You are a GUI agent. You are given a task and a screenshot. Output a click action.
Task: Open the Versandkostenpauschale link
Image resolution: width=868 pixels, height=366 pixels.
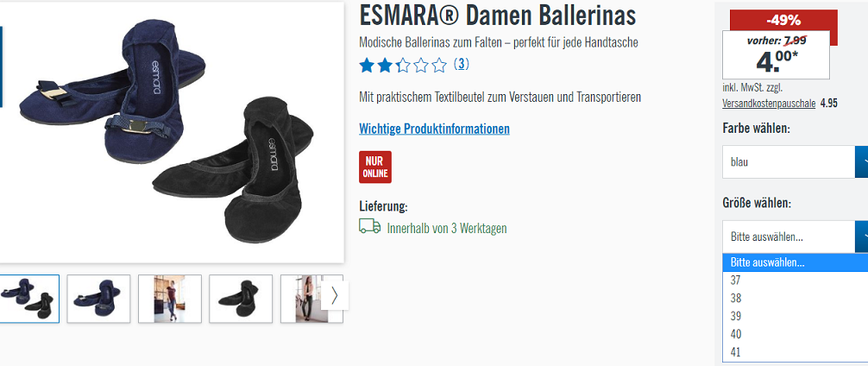pyautogui.click(x=770, y=103)
